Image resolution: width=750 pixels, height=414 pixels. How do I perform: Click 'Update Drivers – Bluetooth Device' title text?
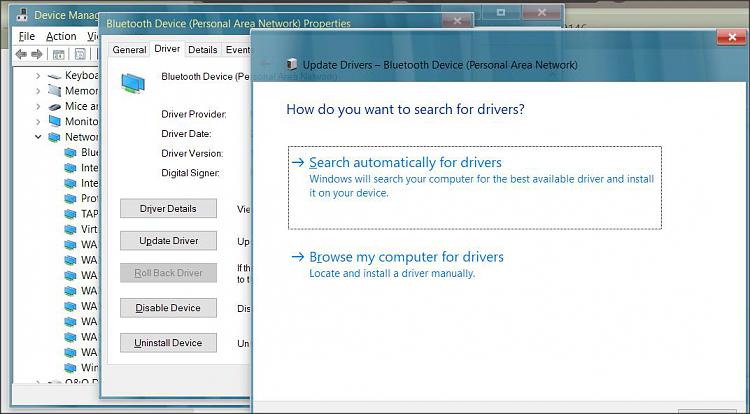(x=440, y=65)
